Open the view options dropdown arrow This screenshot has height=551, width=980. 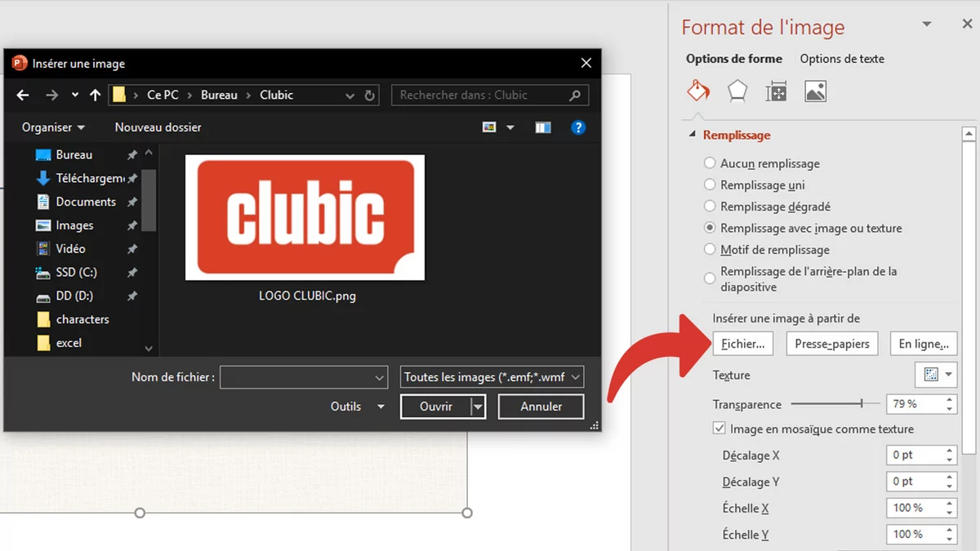click(x=510, y=127)
